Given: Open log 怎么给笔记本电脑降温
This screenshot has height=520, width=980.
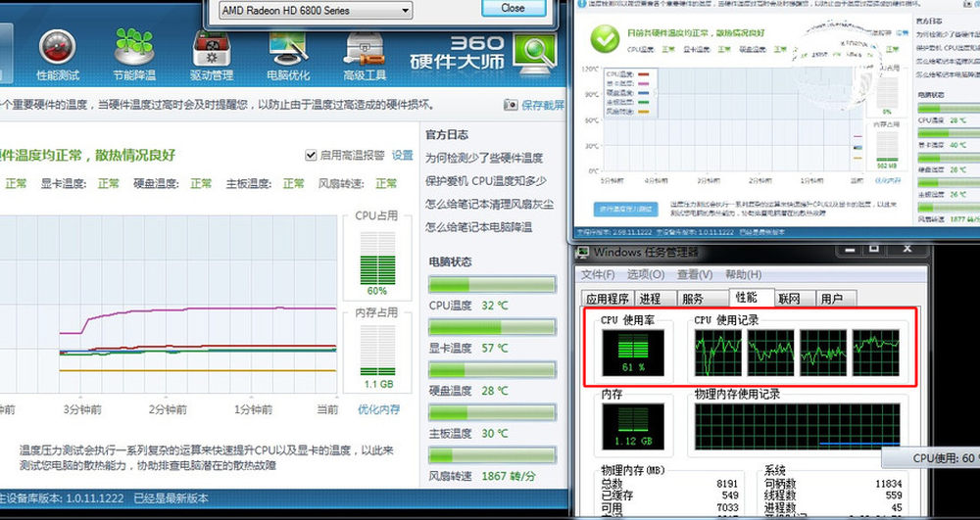Looking at the screenshot, I should [x=479, y=227].
